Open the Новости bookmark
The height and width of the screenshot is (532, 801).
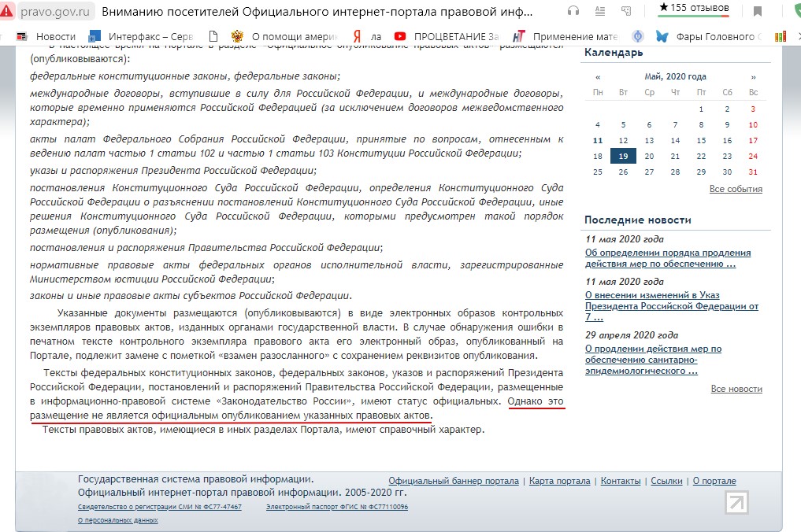pyautogui.click(x=46, y=36)
